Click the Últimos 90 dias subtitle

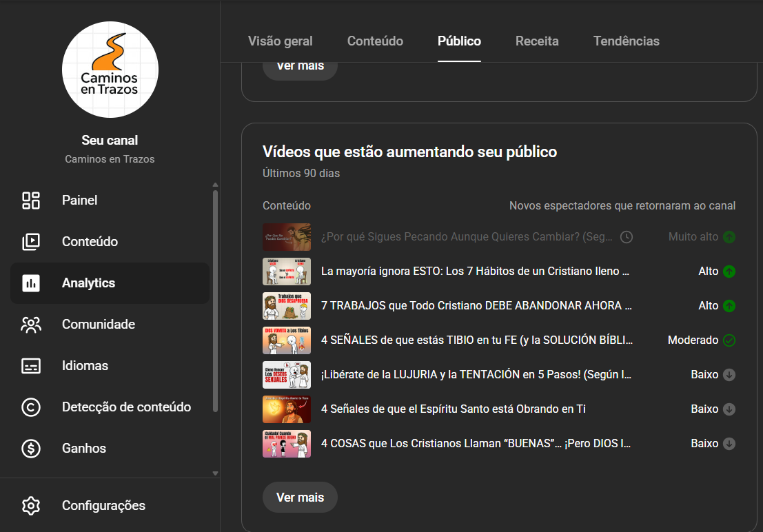coord(301,173)
